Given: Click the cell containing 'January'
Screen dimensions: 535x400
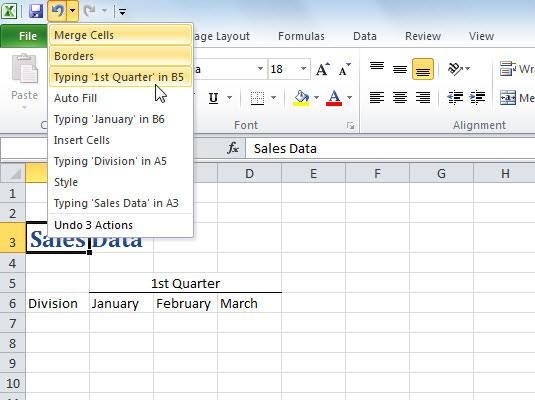Looking at the screenshot, I should pyautogui.click(x=121, y=303).
